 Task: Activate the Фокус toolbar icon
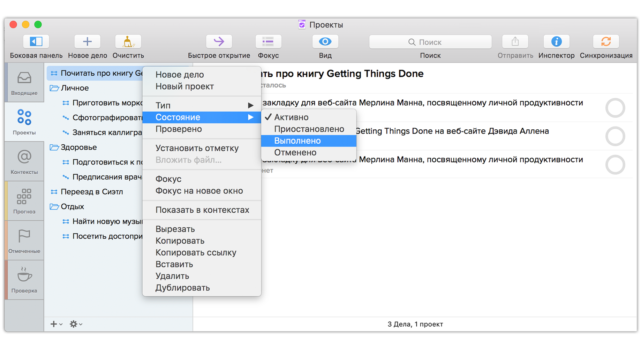tap(268, 42)
